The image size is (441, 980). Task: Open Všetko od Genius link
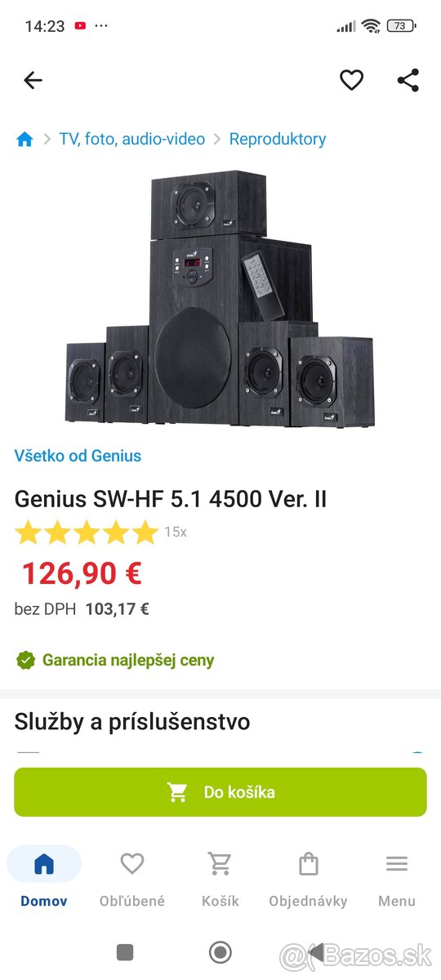(78, 456)
